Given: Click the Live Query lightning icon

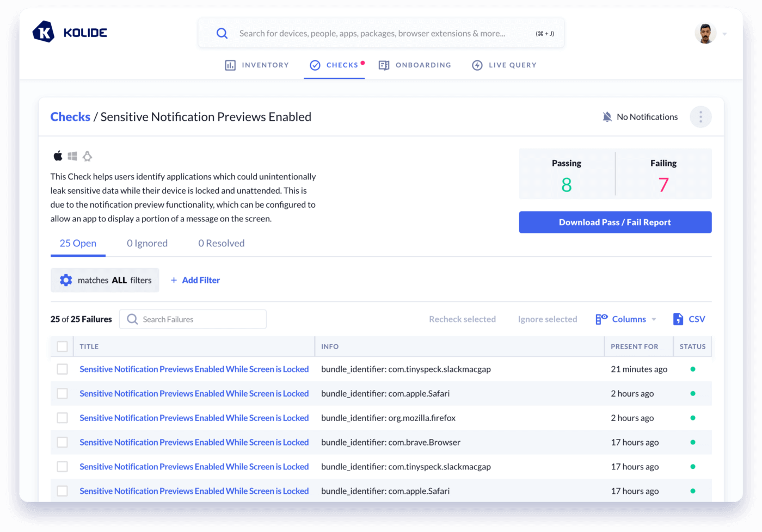Looking at the screenshot, I should (x=477, y=65).
